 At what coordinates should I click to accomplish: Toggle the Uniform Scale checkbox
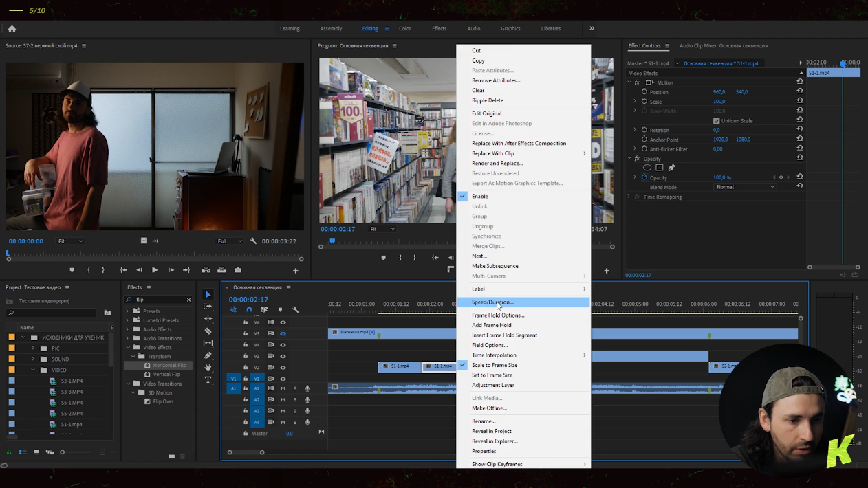(716, 121)
